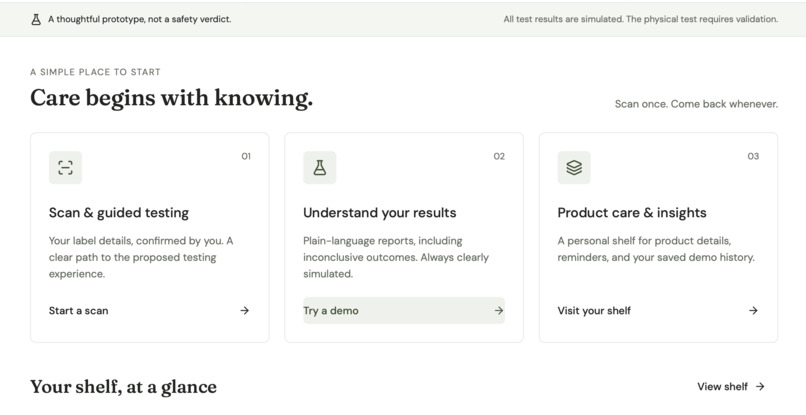Click the arrow beside Try a demo

pos(499,311)
